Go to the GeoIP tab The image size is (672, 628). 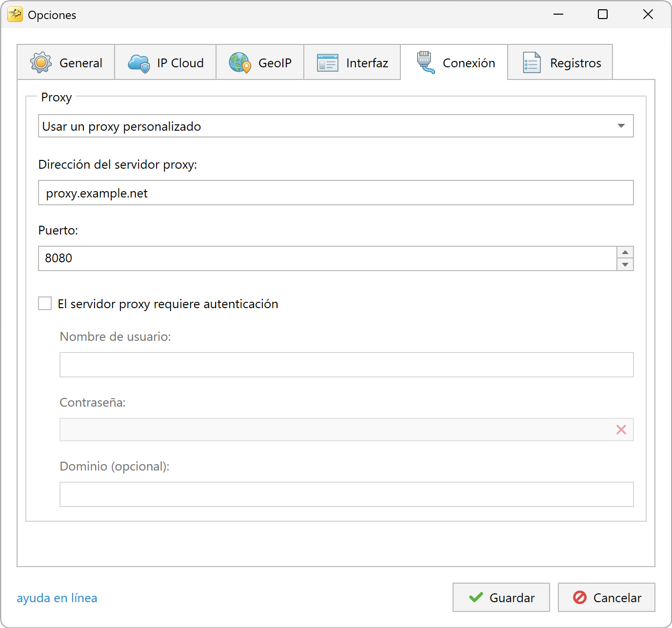click(x=260, y=62)
